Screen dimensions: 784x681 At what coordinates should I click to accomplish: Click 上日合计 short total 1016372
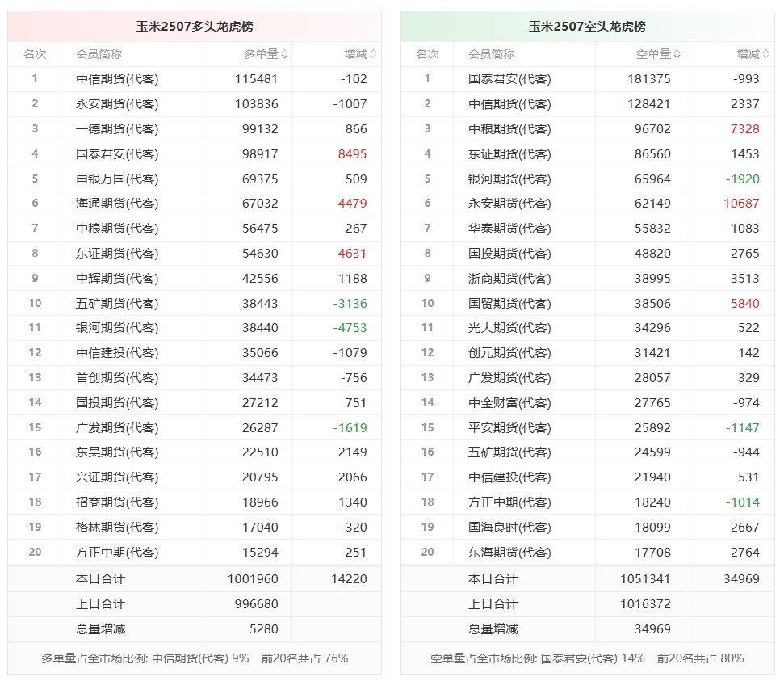[x=645, y=604]
